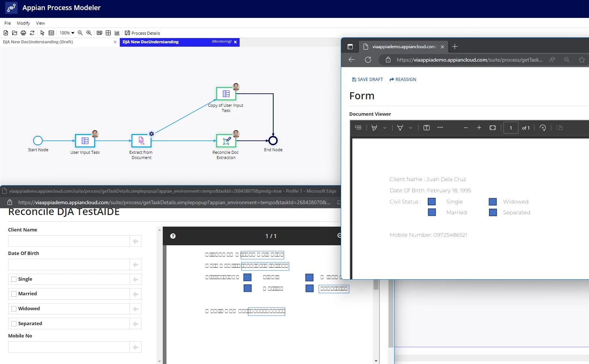Fit the PDF page to width

click(493, 128)
